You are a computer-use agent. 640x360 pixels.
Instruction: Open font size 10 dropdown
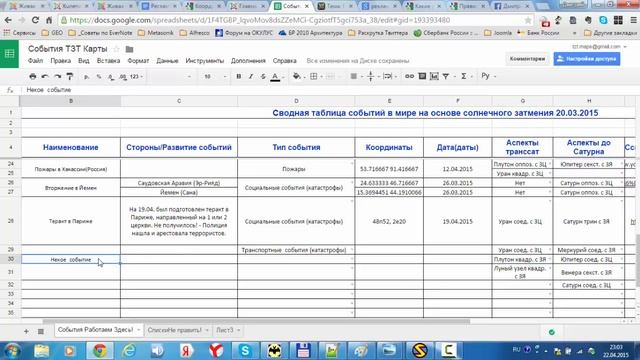coord(215,77)
